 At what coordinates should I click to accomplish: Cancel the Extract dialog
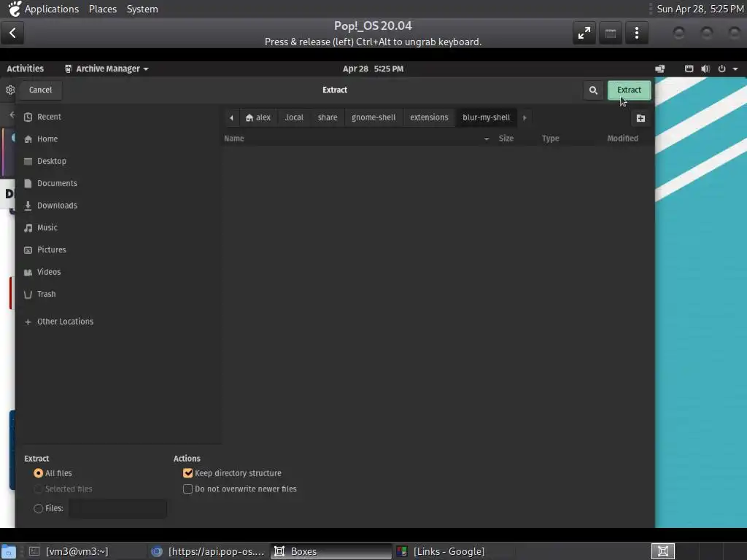point(41,90)
